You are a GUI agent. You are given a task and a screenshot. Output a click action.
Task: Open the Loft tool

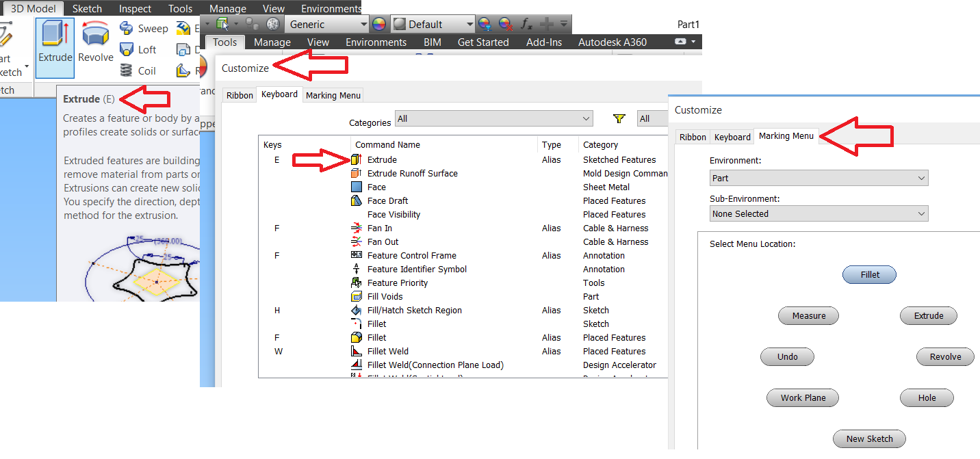(139, 49)
